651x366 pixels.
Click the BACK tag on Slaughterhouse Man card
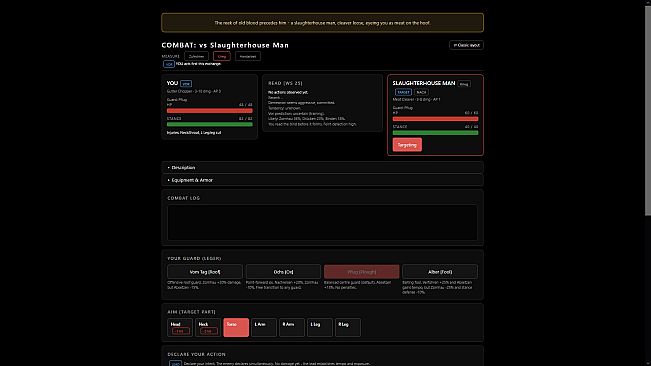click(x=421, y=92)
